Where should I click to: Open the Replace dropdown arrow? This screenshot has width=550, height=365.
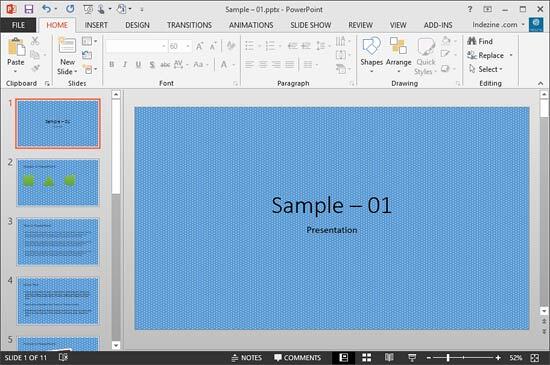click(511, 55)
